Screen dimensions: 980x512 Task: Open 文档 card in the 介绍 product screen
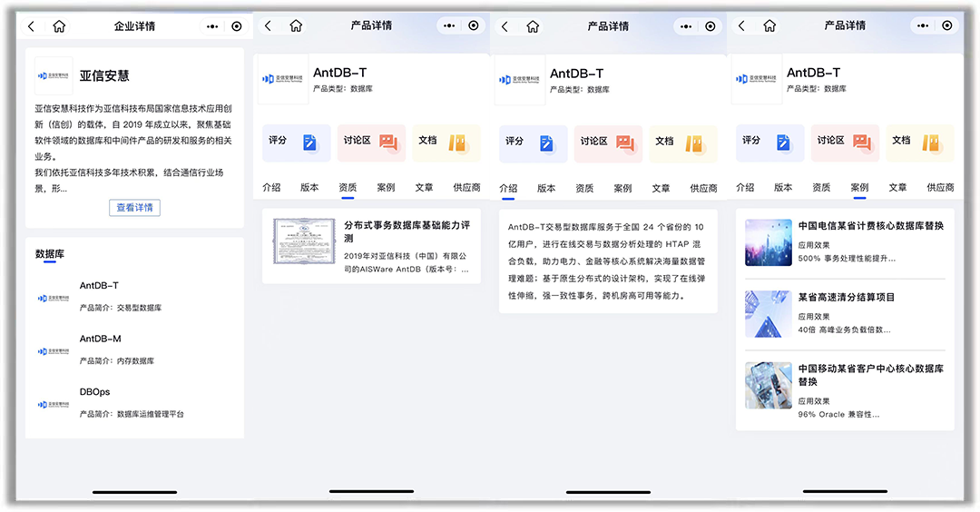(683, 143)
